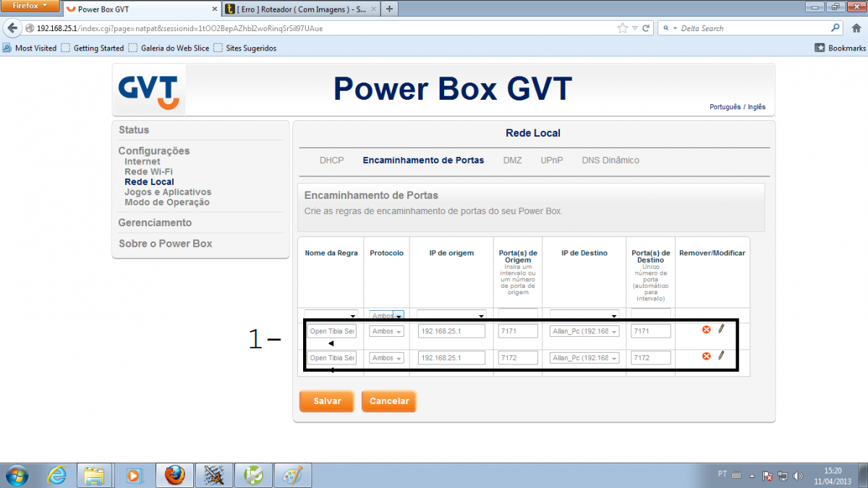Open the new rule Protocolo dropdown
868x488 pixels.
[x=386, y=315]
